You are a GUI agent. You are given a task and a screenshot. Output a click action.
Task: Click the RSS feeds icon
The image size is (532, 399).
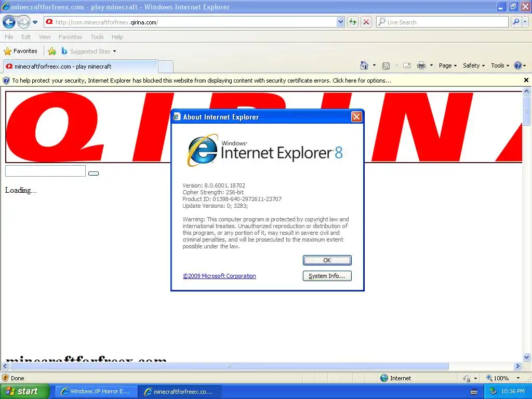click(386, 66)
